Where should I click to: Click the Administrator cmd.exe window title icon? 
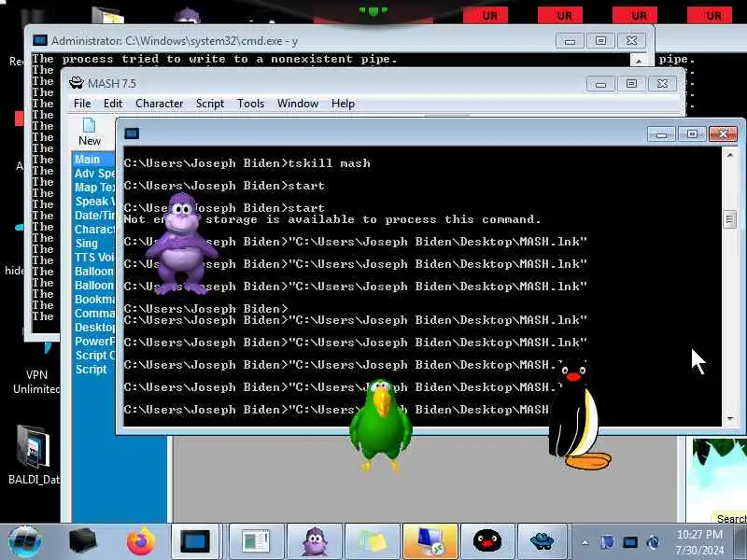pyautogui.click(x=40, y=40)
